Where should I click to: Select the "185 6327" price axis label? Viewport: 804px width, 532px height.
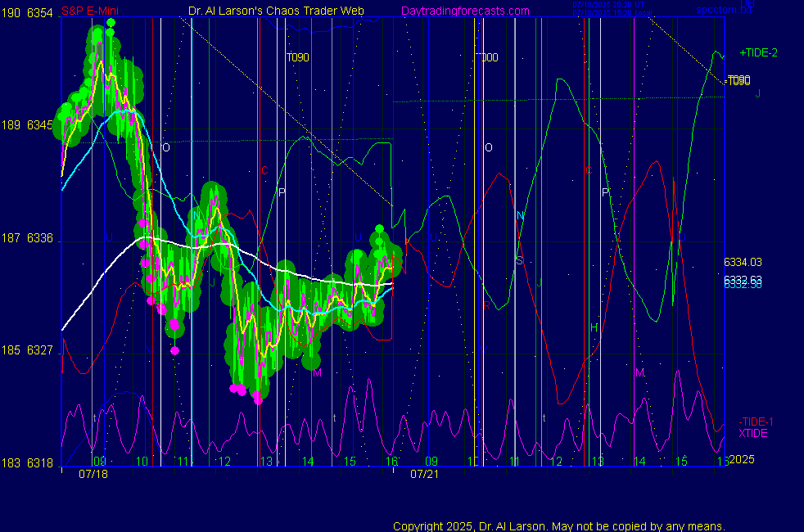(x=27, y=350)
